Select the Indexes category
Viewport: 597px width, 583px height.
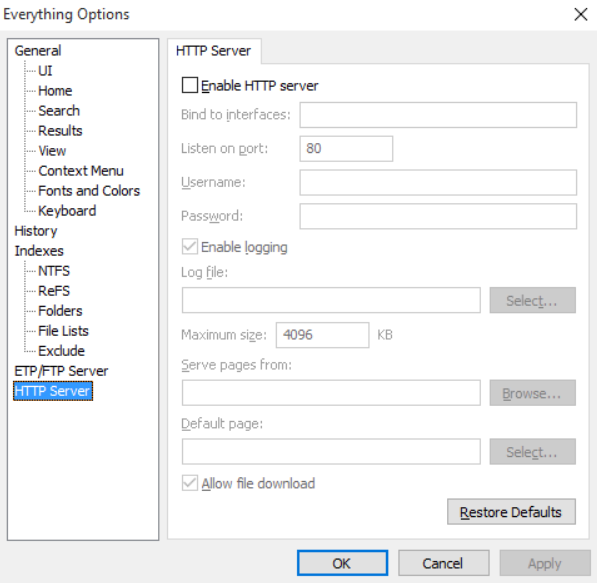coord(39,251)
